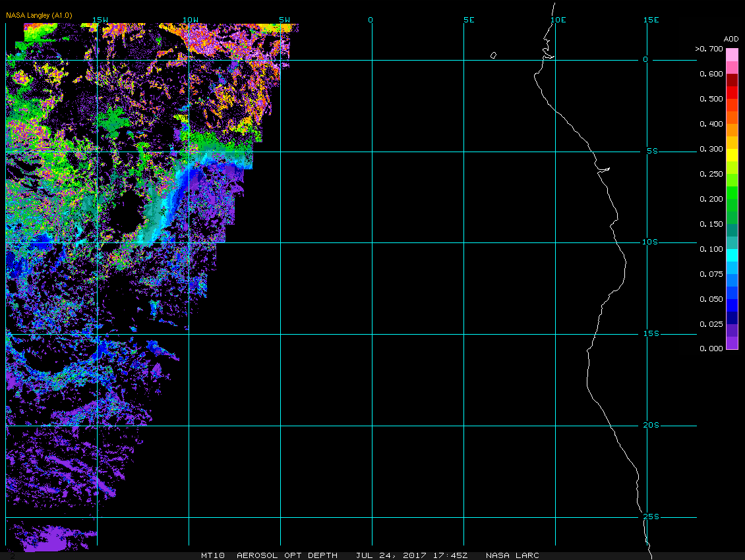Select the 15W longitude label
Image resolution: width=745 pixels, height=560 pixels.
[x=100, y=20]
